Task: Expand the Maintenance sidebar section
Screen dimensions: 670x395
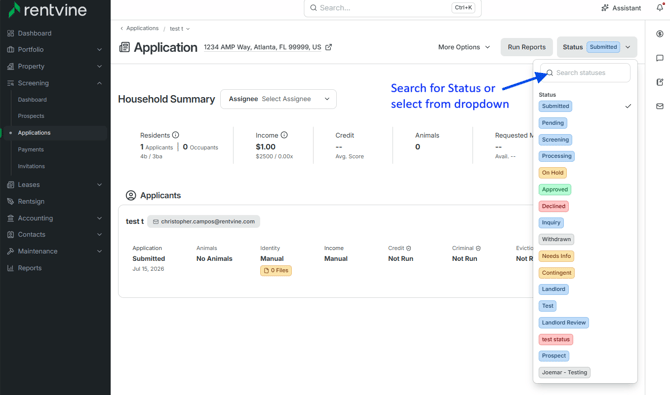Action: pyautogui.click(x=99, y=251)
